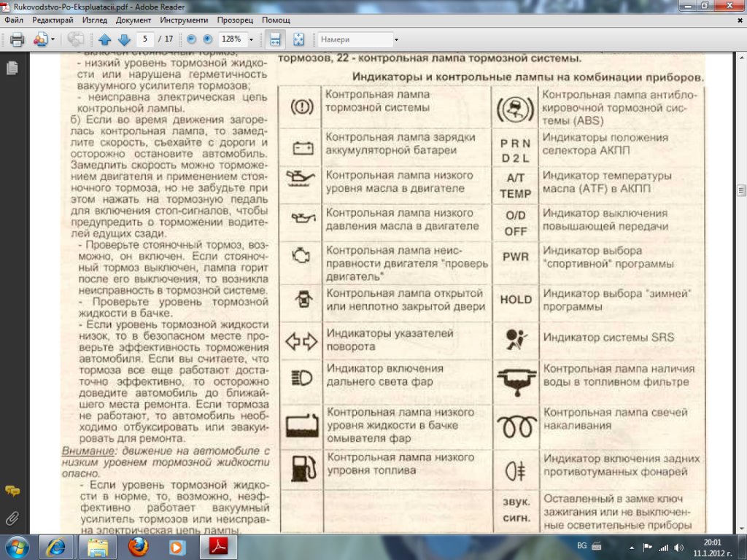Open the Инструменти menu
This screenshot has width=747, height=560.
[183, 20]
